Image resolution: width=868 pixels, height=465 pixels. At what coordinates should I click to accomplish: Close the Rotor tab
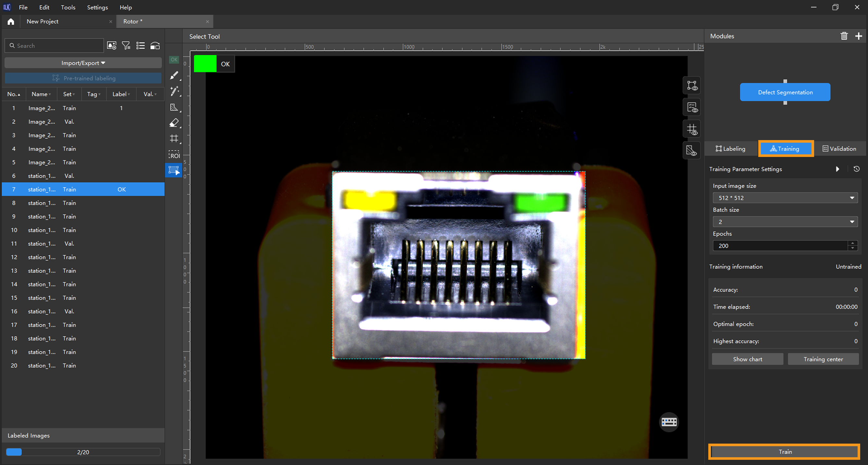pyautogui.click(x=207, y=21)
